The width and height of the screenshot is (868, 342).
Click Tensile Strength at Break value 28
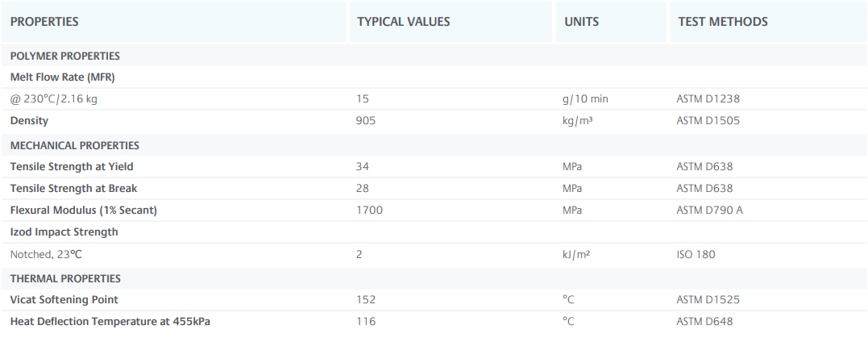coord(362,188)
